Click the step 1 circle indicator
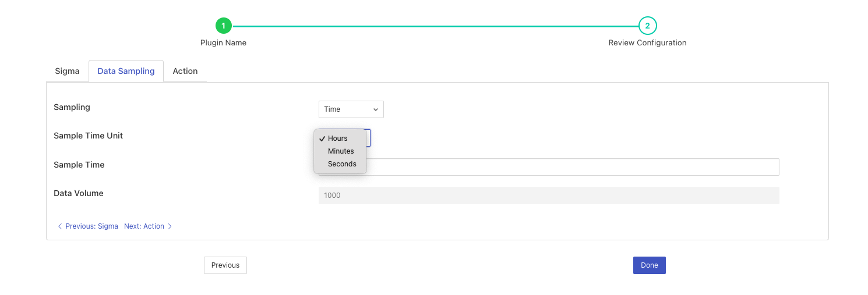 click(x=223, y=26)
